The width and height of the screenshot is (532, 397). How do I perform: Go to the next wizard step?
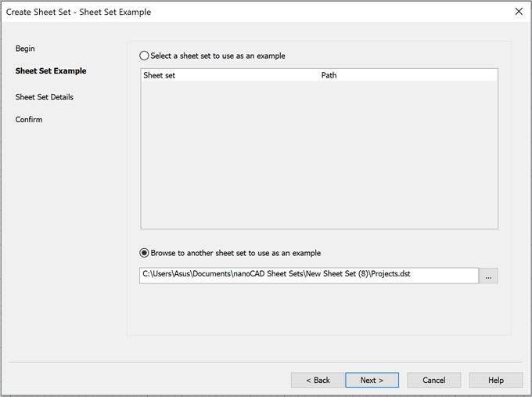372,380
